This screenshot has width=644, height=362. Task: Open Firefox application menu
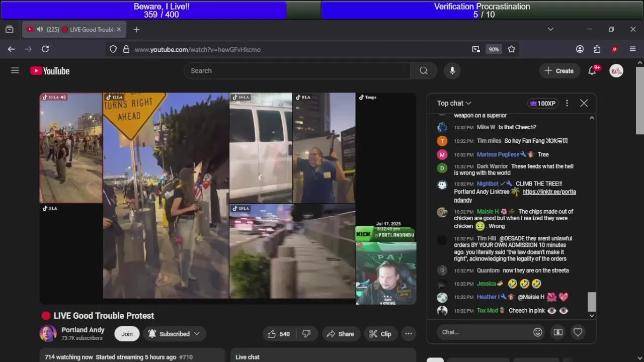633,49
